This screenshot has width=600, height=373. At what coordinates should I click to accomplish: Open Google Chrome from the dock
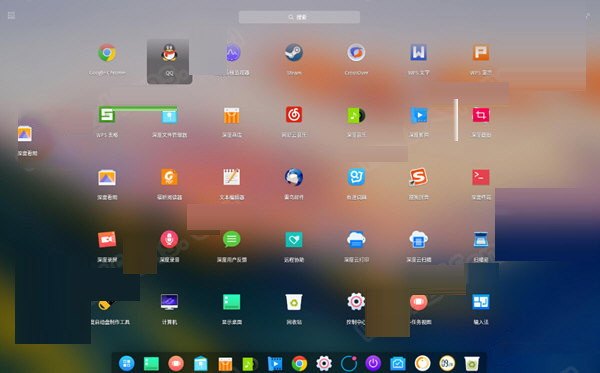299,363
